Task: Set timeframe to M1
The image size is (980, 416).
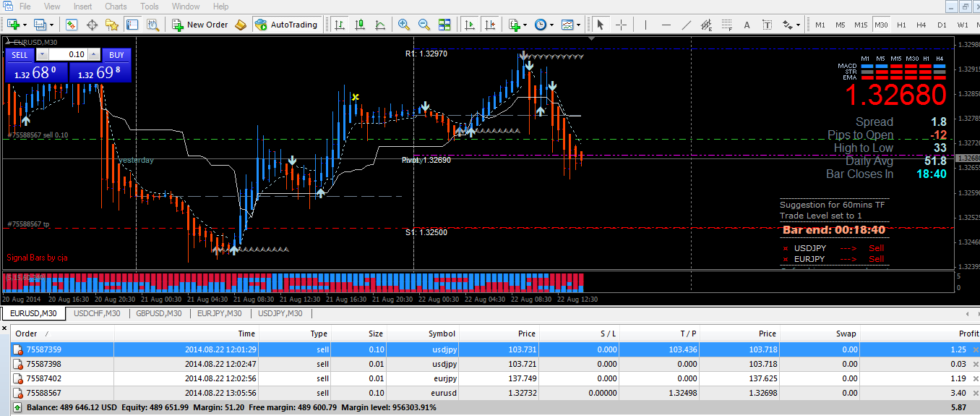Action: coord(820,25)
